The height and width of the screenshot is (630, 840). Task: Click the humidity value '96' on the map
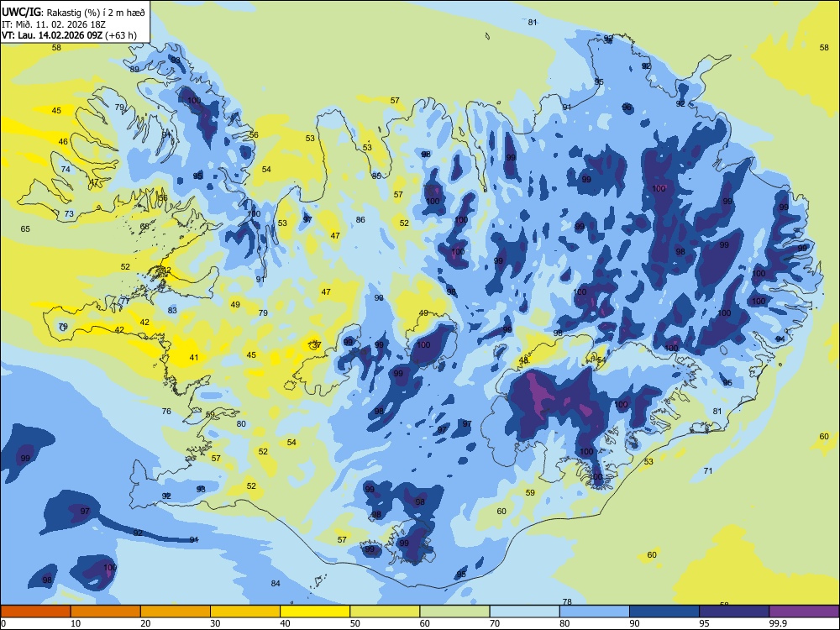pyautogui.click(x=627, y=108)
